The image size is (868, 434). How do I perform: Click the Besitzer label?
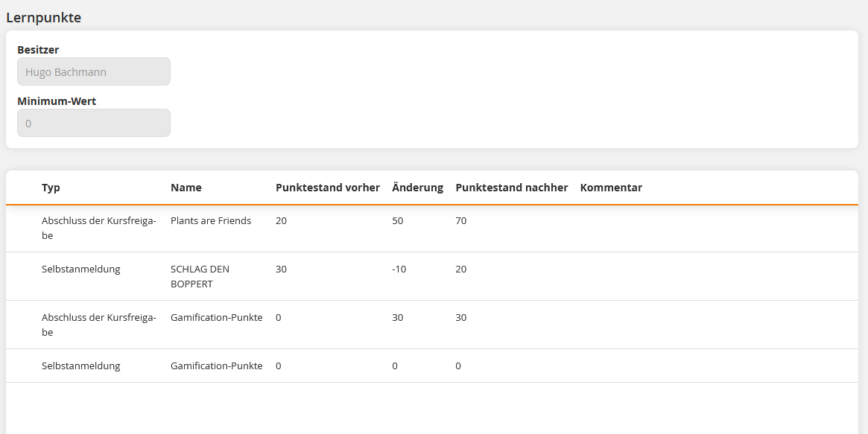pos(38,50)
